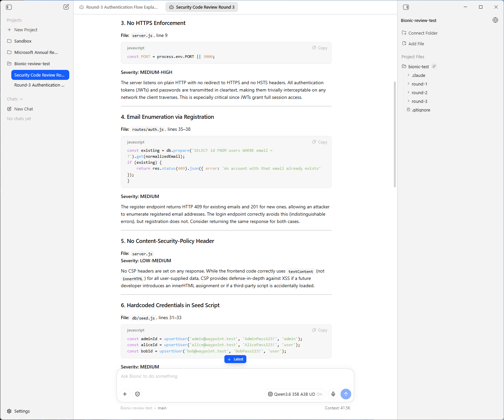Copy the server.js PORT code block
The width and height of the screenshot is (504, 420).
pos(320,48)
